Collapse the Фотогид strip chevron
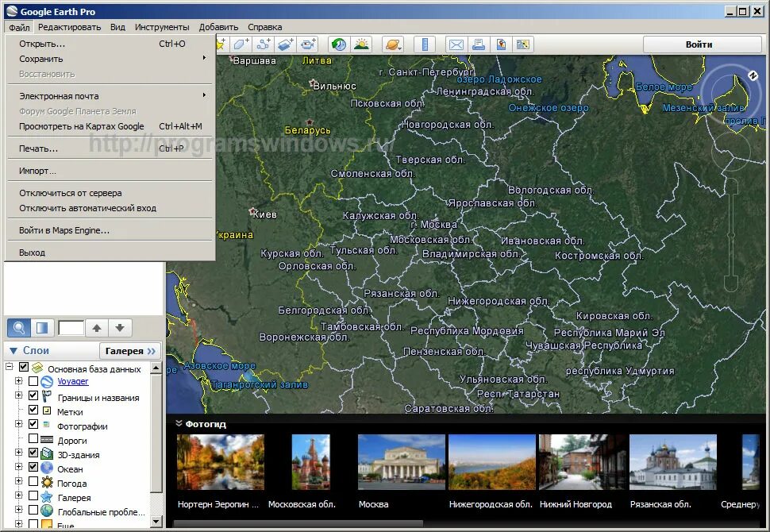 [x=179, y=423]
